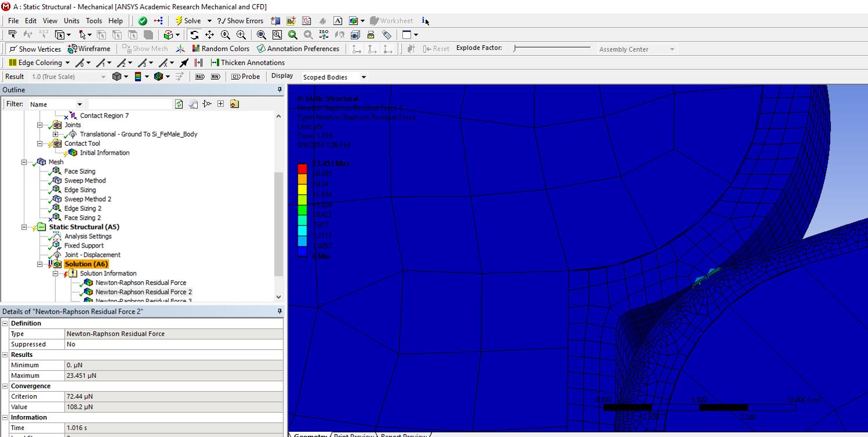Activate Box Zoom tool
This screenshot has width=868, height=437.
tap(241, 35)
